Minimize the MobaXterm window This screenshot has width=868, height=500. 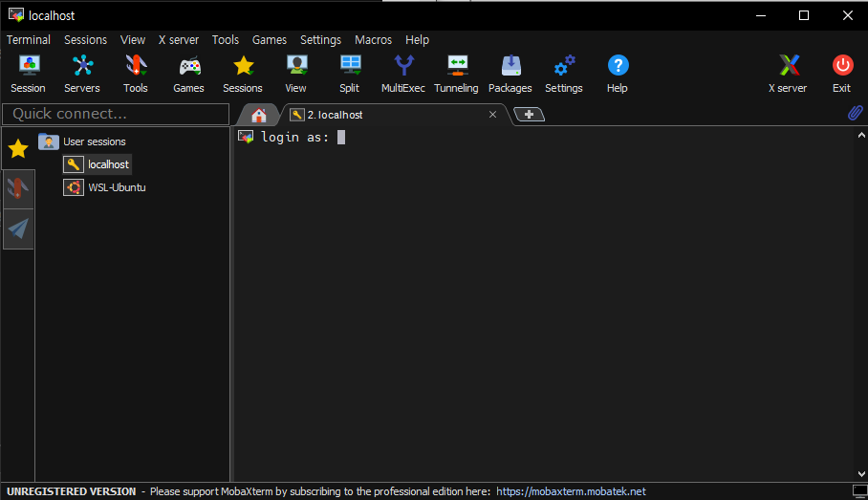pos(761,15)
